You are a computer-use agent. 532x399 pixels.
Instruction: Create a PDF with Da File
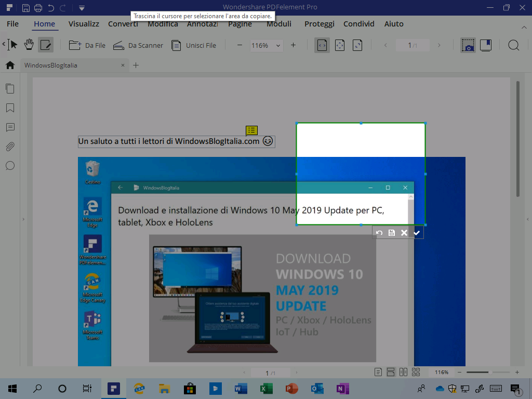(87, 45)
